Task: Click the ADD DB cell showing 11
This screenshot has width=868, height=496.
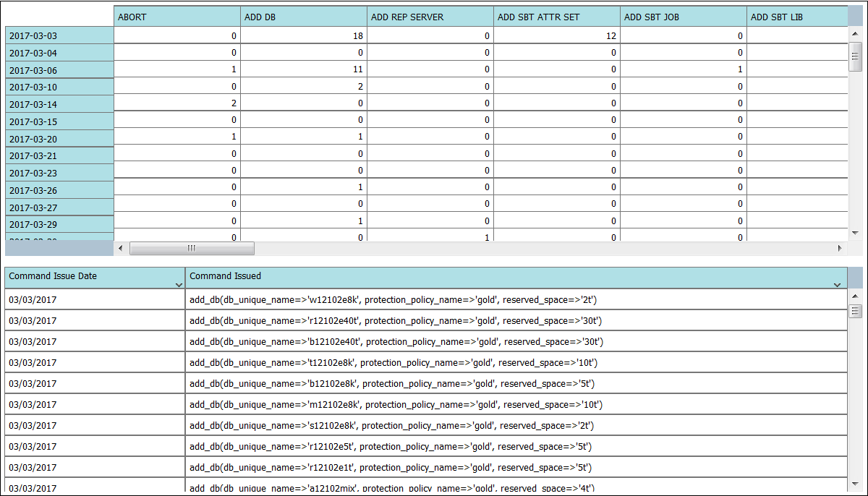Action: (x=304, y=69)
